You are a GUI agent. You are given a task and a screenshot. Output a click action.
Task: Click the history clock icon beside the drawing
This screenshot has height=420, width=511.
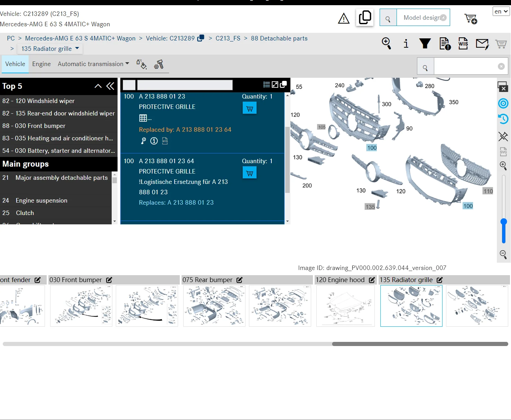pyautogui.click(x=503, y=119)
